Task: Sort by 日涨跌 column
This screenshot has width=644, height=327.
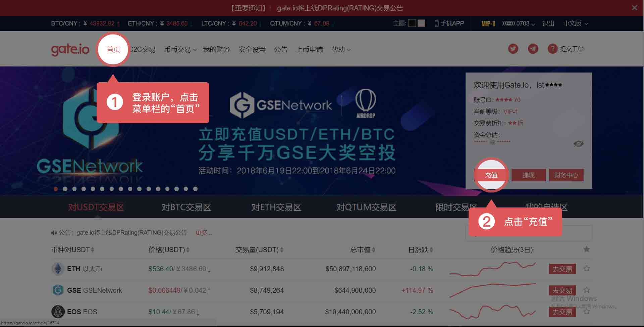Action: [421, 250]
